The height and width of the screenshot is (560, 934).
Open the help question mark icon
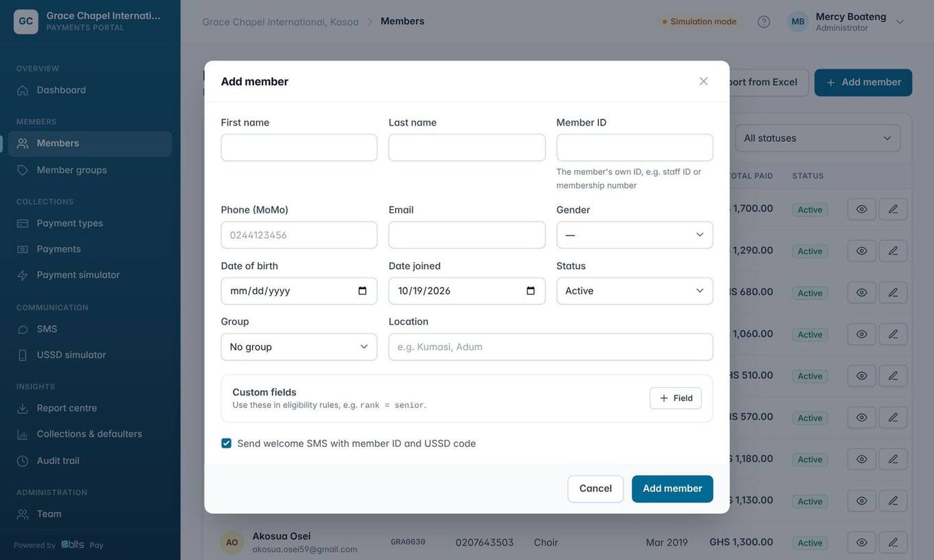pos(764,22)
